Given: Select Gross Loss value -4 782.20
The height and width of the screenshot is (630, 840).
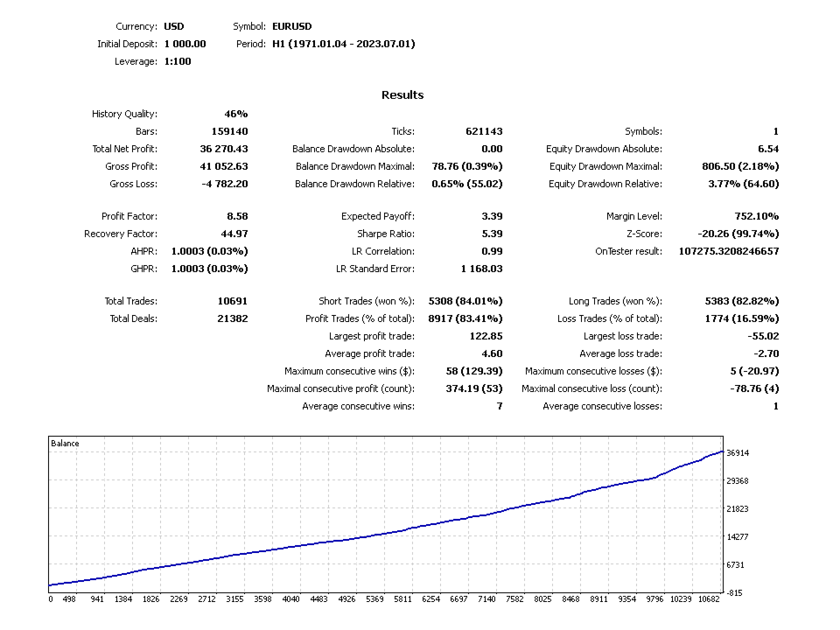Looking at the screenshot, I should pyautogui.click(x=225, y=184).
